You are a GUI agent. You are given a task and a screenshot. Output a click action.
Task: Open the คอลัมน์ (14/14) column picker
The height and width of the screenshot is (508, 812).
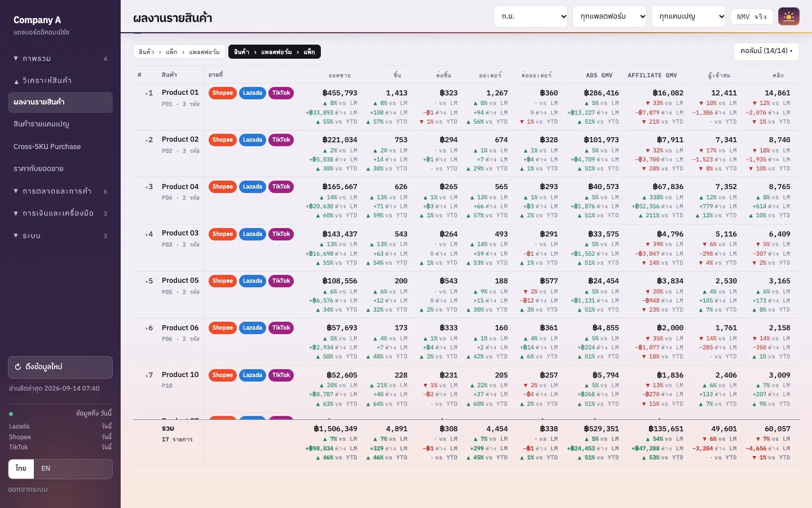766,51
